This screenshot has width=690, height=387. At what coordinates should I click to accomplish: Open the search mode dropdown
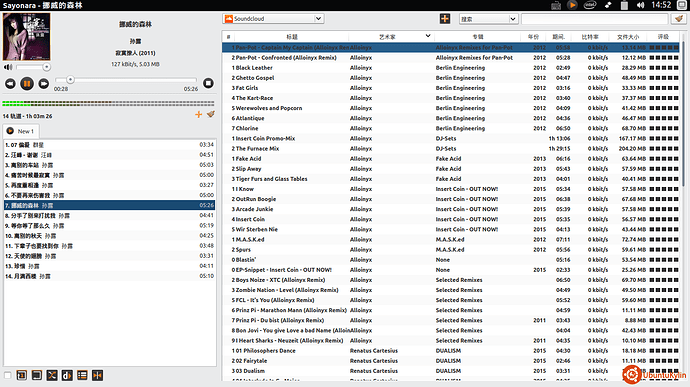pyautogui.click(x=488, y=19)
